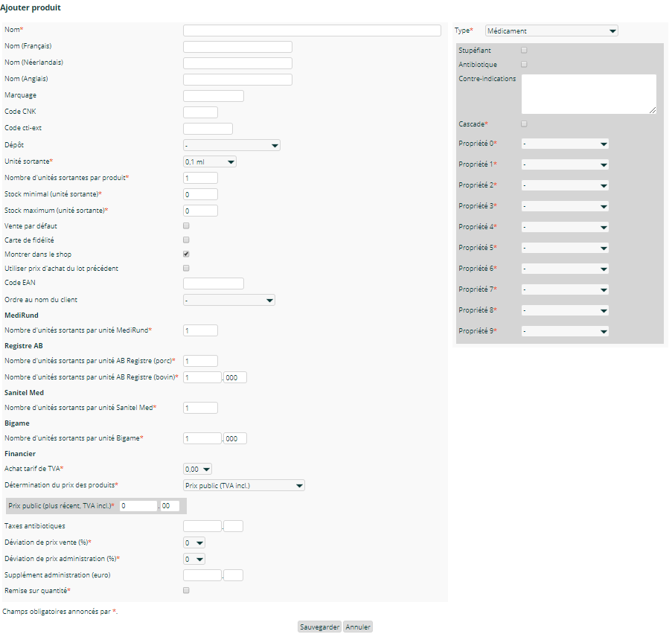Expand Ordre au nom du client dropdown
Viewport: 672px width, 634px height.
(229, 300)
